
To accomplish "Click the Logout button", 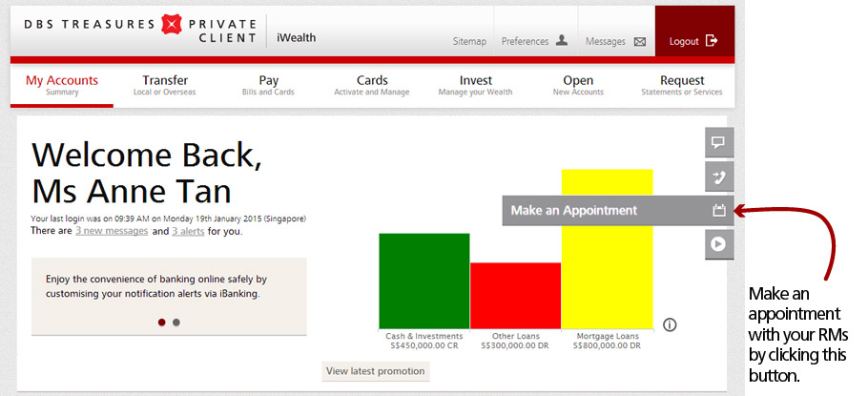I will tap(694, 31).
